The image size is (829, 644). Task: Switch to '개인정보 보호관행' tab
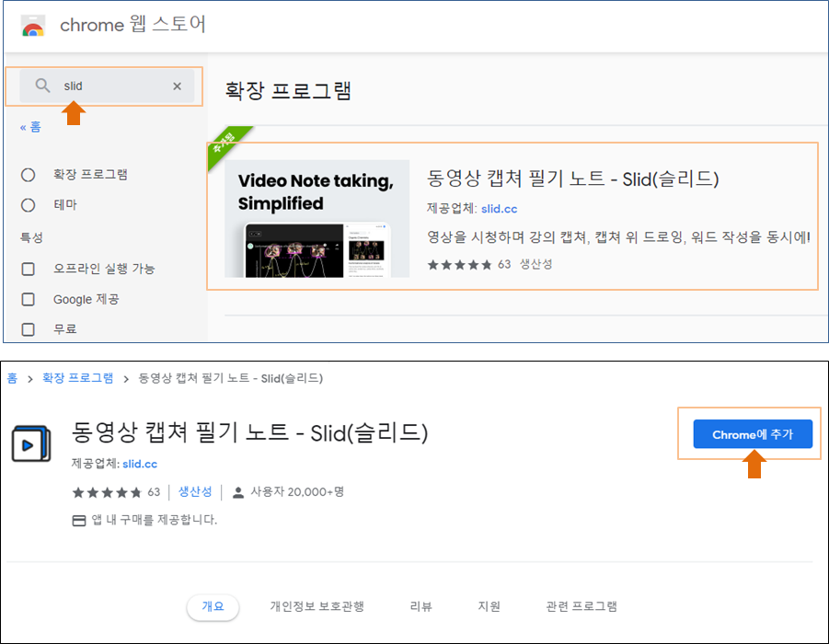pos(317,606)
